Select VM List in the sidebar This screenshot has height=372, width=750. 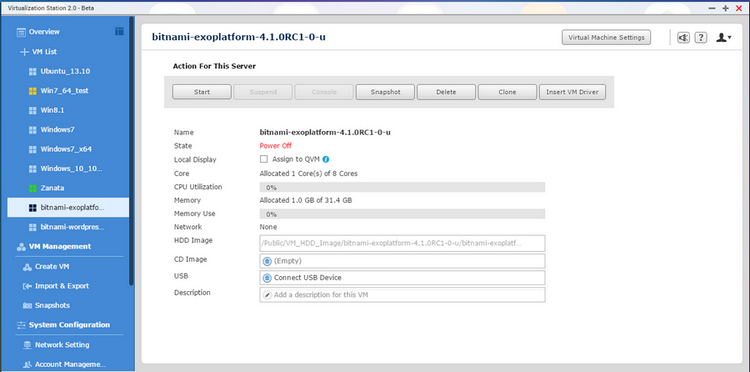coord(44,52)
